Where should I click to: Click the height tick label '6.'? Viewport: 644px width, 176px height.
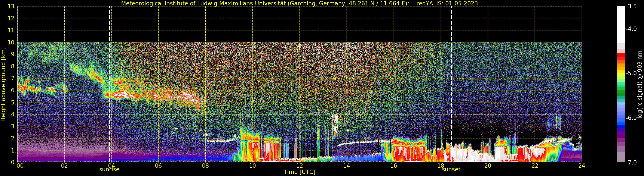13,90
